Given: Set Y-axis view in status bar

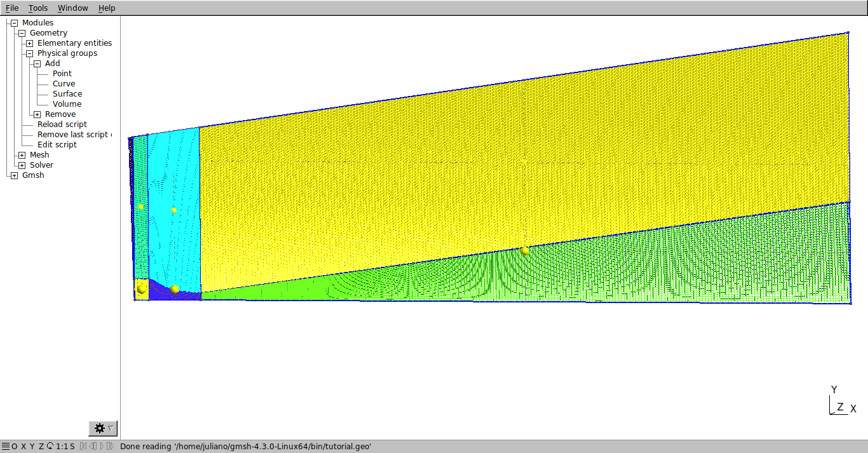Looking at the screenshot, I should [x=32, y=447].
